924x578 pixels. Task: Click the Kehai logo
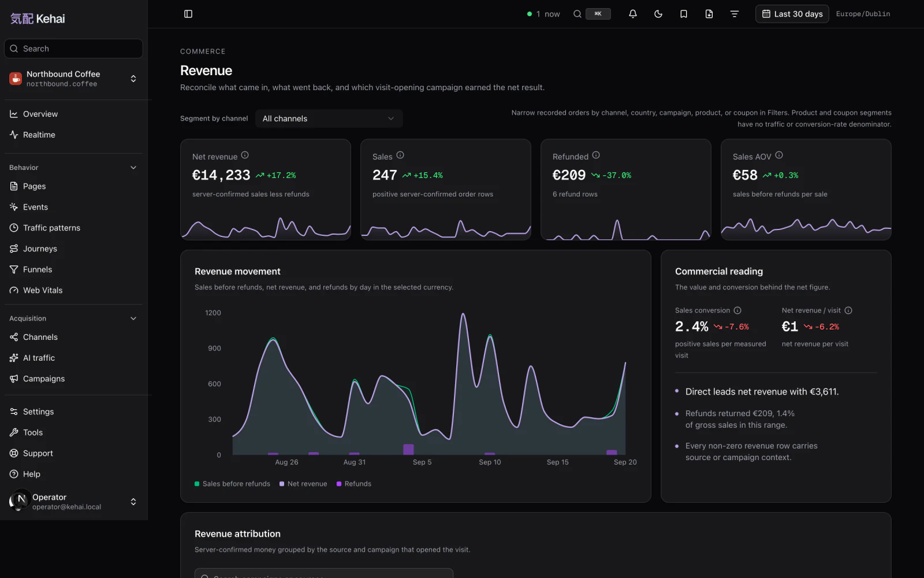(x=38, y=18)
